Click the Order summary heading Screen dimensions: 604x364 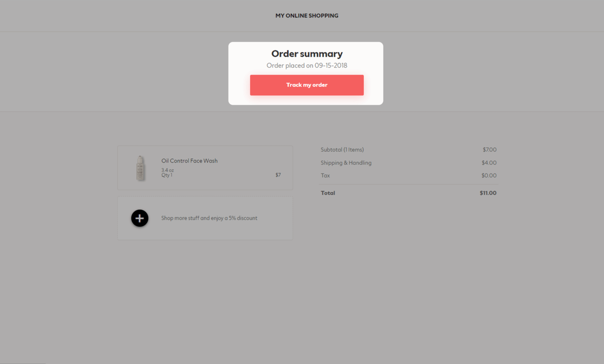tap(307, 54)
